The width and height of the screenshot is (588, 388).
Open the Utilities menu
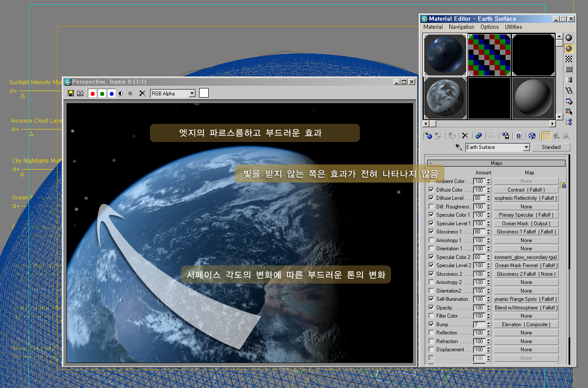click(513, 27)
